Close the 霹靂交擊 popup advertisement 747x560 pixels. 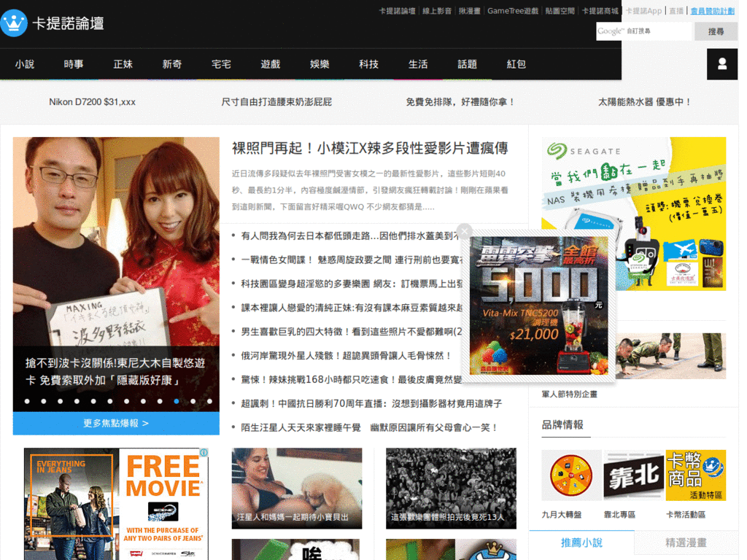click(x=465, y=231)
